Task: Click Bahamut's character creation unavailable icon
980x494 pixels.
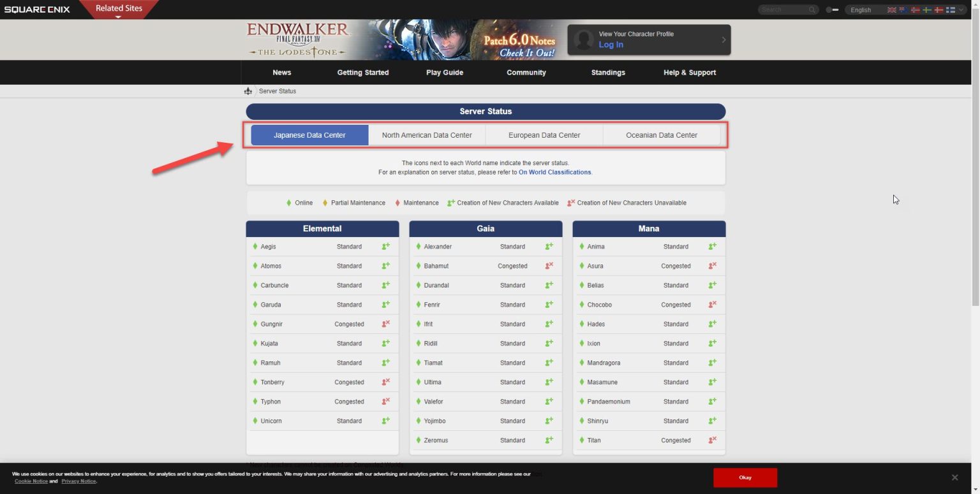Action: pos(549,266)
